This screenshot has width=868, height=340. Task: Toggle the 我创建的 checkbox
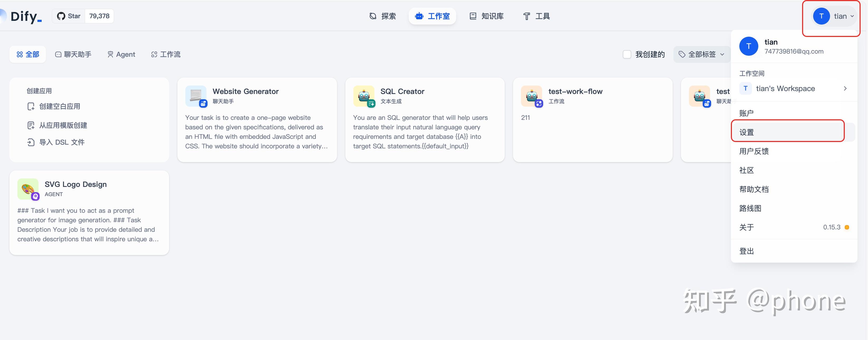[x=627, y=54]
